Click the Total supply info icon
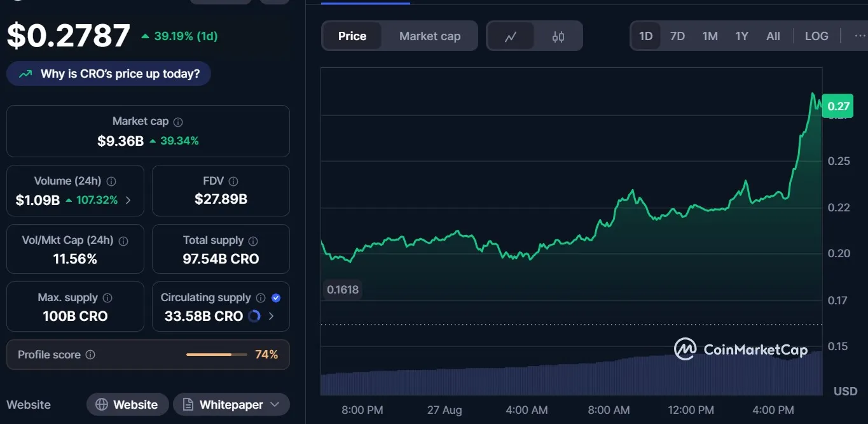The image size is (868, 424). (253, 241)
